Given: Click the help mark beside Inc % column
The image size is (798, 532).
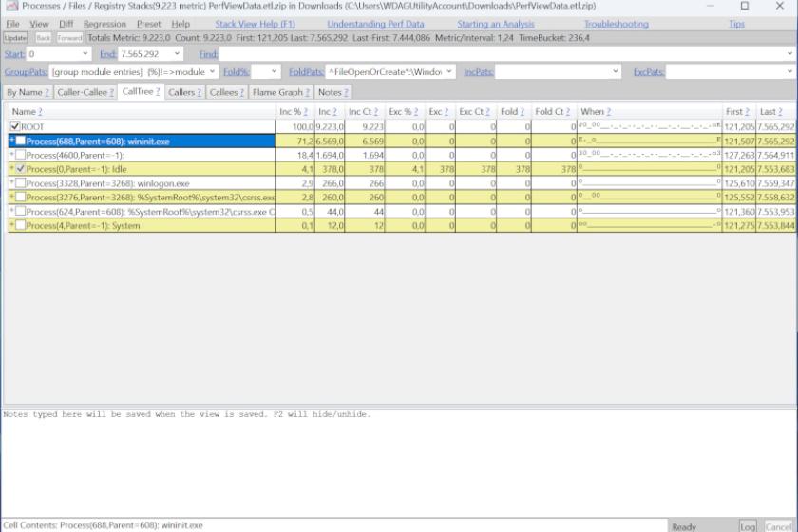Looking at the screenshot, I should [305, 111].
